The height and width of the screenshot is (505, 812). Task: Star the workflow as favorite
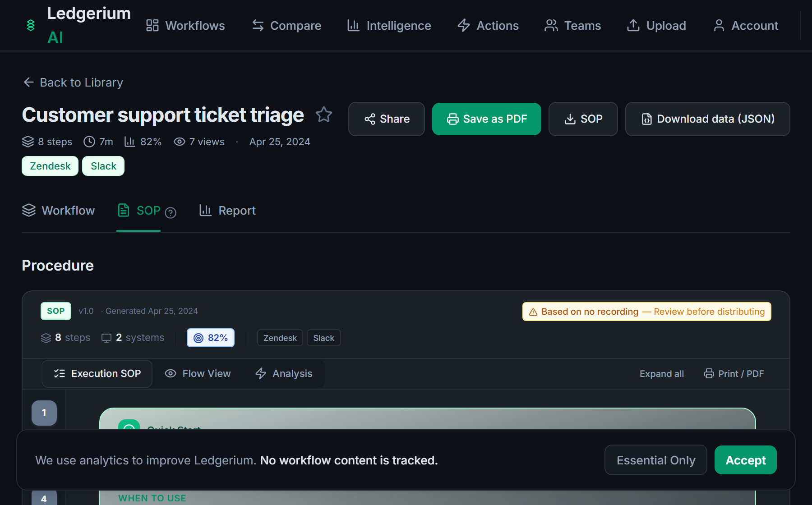click(x=324, y=115)
